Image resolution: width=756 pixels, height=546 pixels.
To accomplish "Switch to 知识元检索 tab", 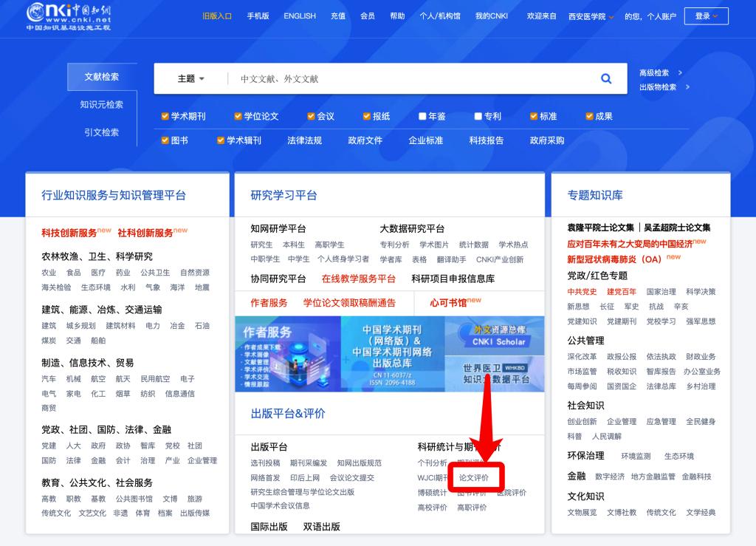I will (102, 105).
